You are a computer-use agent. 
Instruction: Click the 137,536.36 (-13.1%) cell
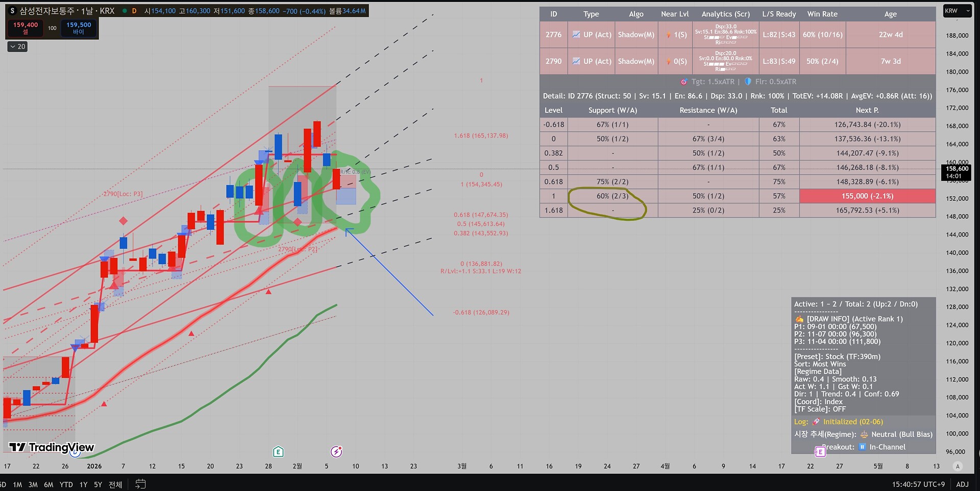[868, 139]
